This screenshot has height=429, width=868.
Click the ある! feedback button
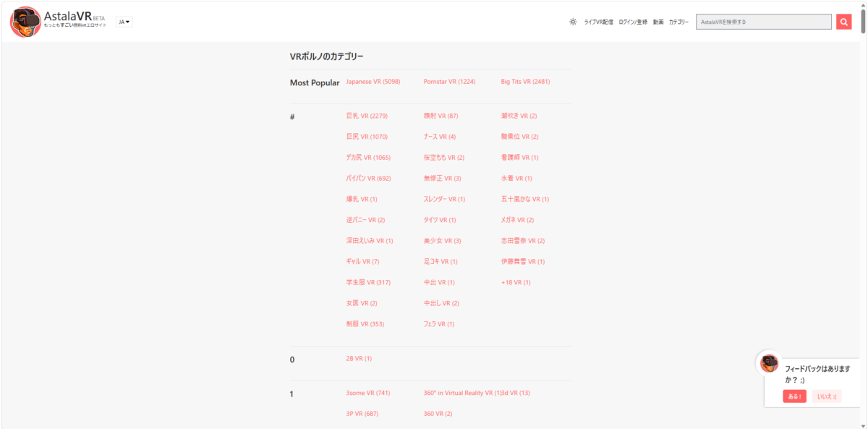(794, 396)
